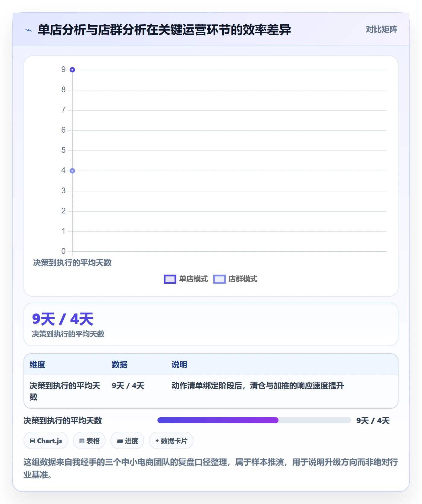
Task: Click the lightning bolt icon beside the title
Action: tap(29, 30)
